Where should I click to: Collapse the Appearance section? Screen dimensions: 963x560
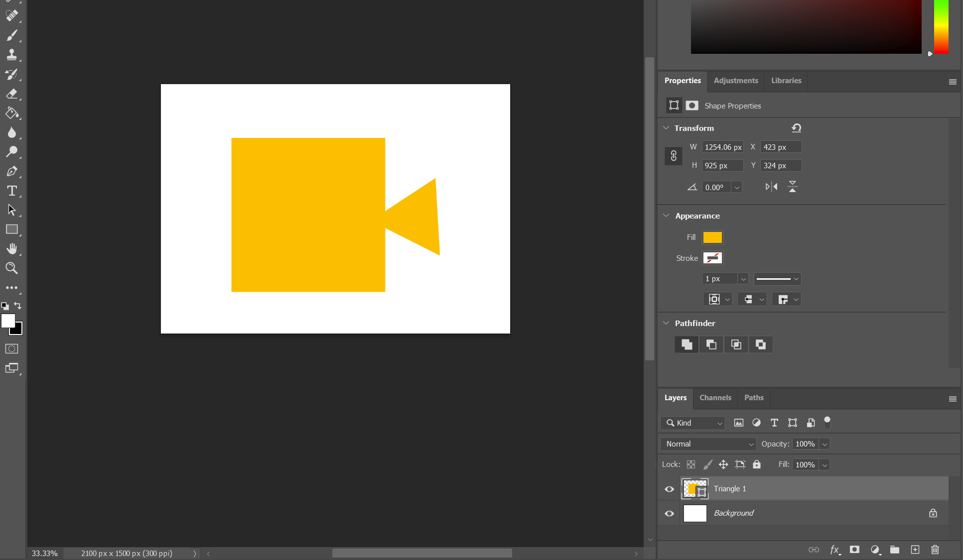tap(666, 216)
